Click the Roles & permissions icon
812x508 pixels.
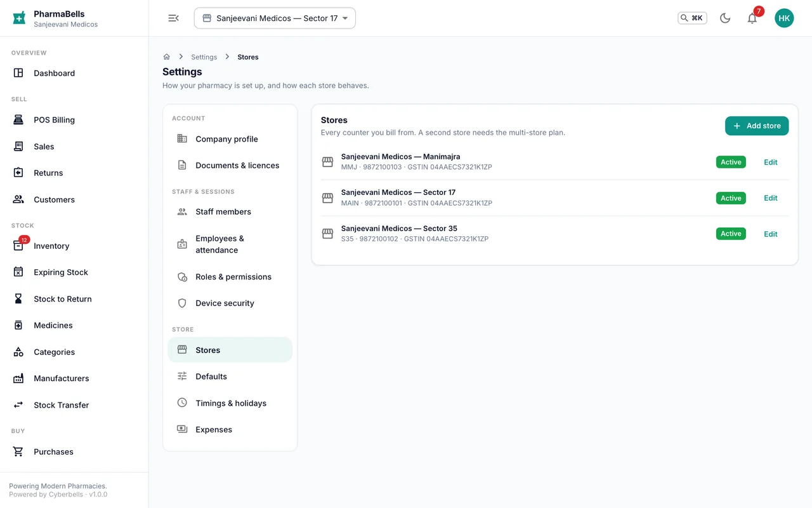point(182,277)
